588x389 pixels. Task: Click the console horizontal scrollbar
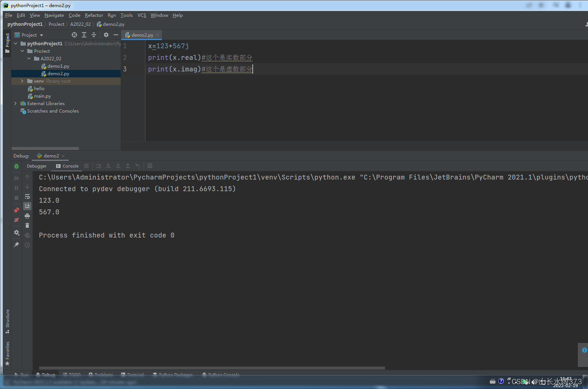click(x=212, y=368)
